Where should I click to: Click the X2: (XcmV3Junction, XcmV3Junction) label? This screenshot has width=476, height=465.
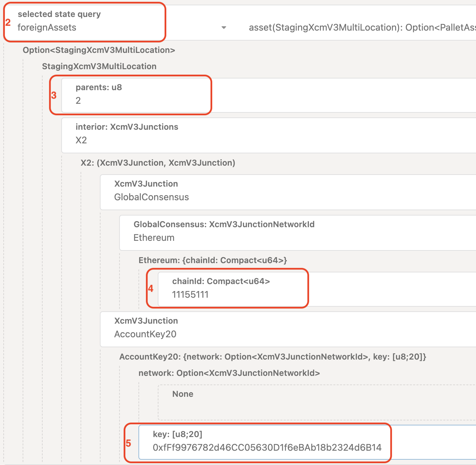point(158,163)
